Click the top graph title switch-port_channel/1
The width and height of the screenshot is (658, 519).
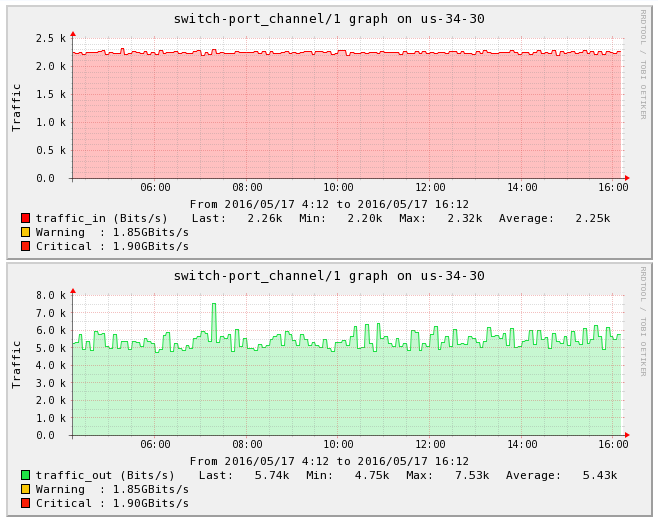(328, 19)
